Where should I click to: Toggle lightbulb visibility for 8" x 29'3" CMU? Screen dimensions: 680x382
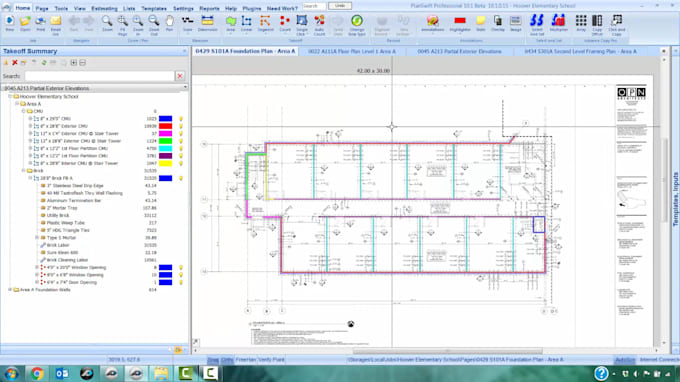tap(181, 118)
